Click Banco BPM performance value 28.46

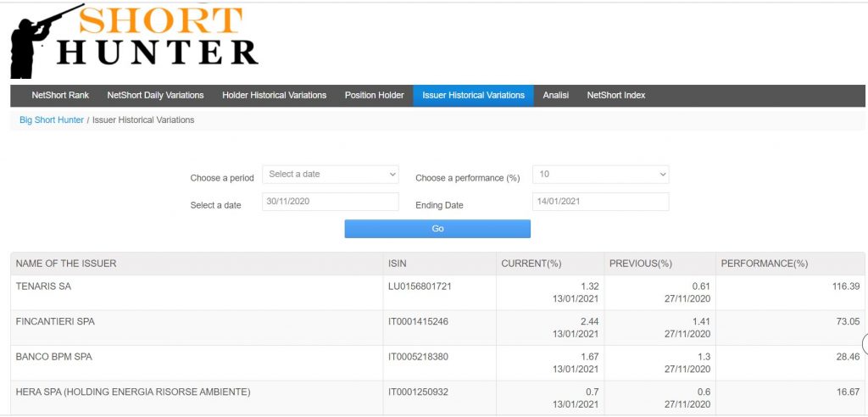click(848, 357)
